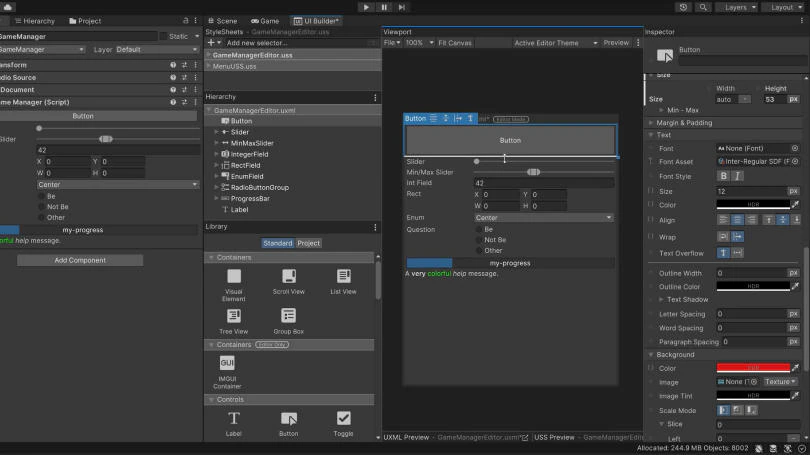The height and width of the screenshot is (455, 810).
Task: Switch Library to Project tab
Action: click(308, 243)
